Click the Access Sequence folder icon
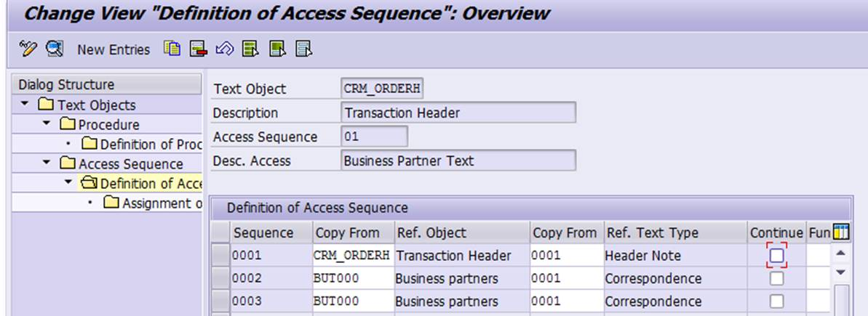Screen dimensions: 868x316 [68, 163]
